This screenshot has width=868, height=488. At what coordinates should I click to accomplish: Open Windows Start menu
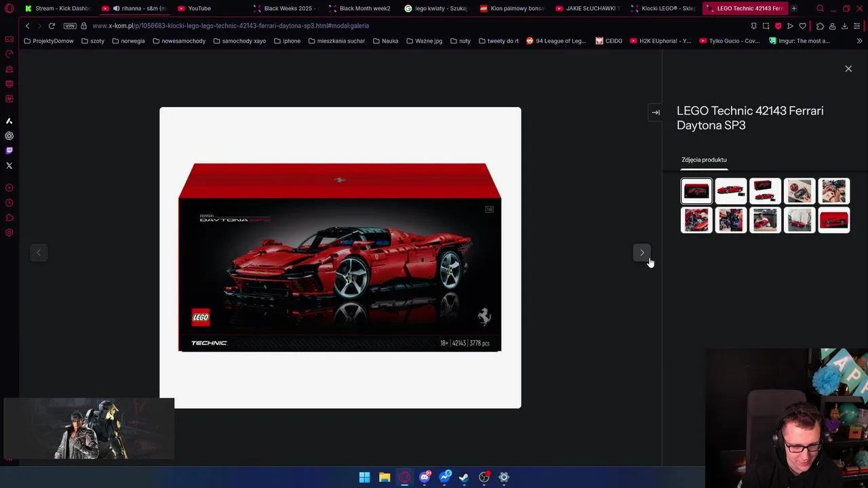tap(364, 477)
